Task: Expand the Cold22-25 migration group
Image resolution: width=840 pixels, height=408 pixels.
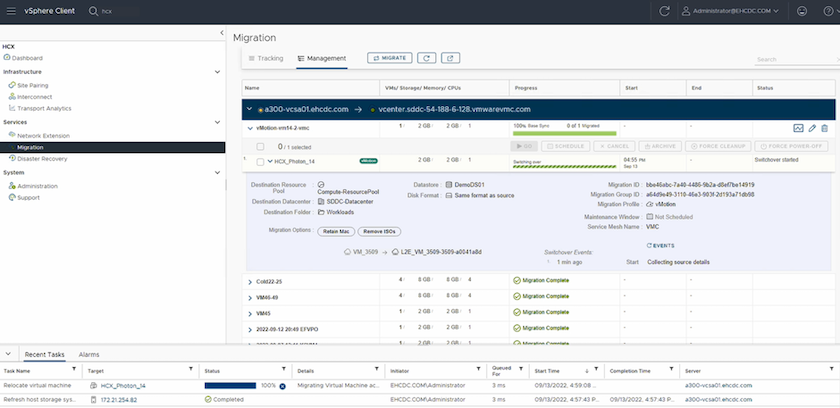Action: [x=250, y=281]
